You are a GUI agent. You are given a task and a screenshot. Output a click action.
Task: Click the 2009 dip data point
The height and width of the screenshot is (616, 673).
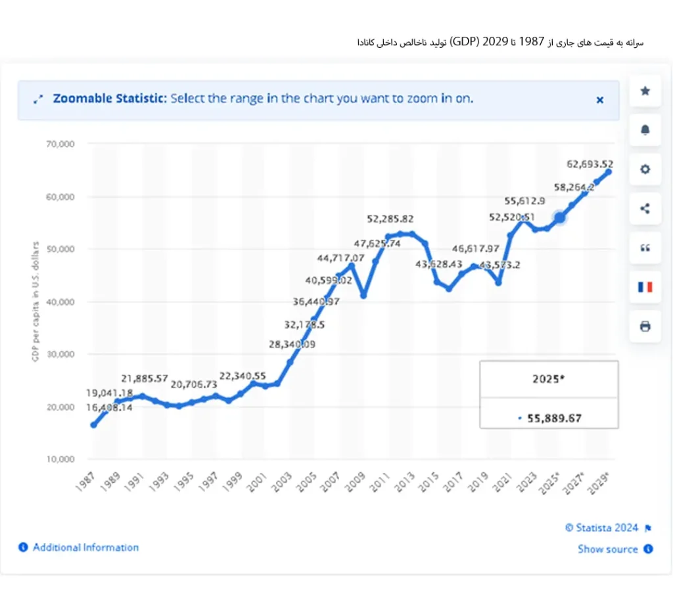[363, 296]
